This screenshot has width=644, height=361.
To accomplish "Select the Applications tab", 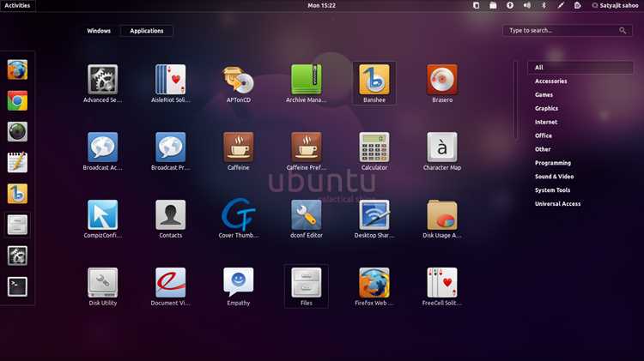I will pos(147,31).
